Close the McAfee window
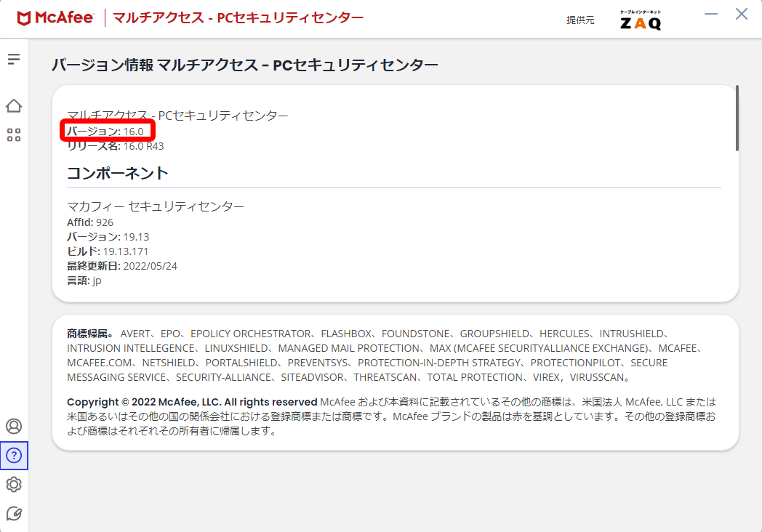Screen dimensions: 762x532 pos(742,14)
